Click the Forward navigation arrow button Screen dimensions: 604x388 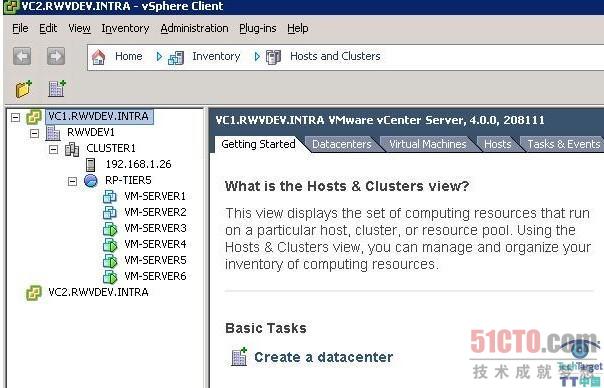coord(56,56)
